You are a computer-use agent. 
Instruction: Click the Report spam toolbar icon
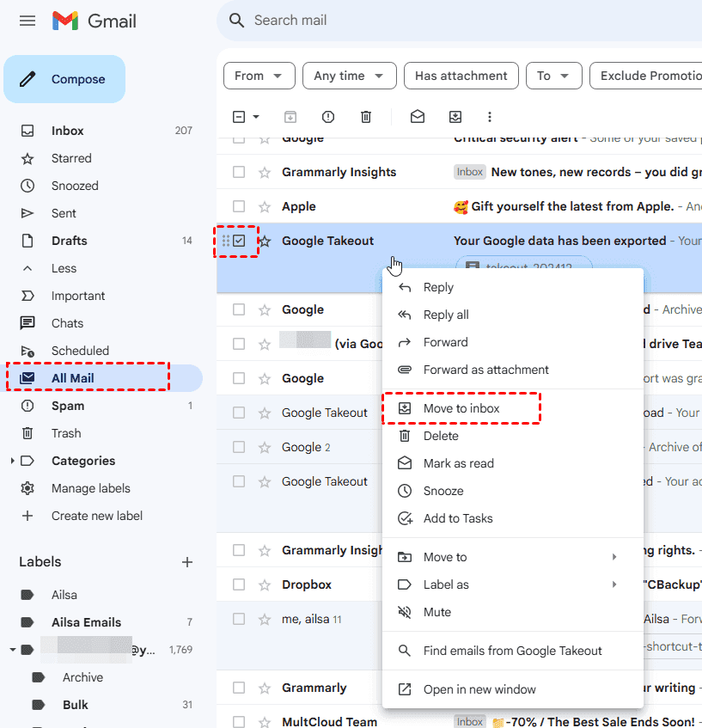[327, 117]
